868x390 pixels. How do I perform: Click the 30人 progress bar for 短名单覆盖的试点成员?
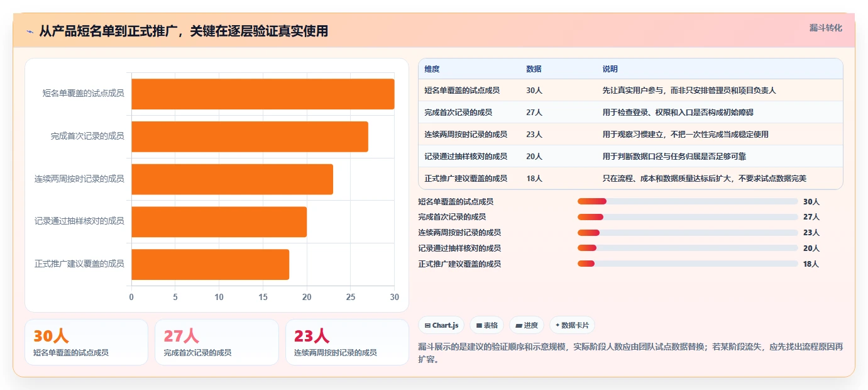[x=688, y=201]
